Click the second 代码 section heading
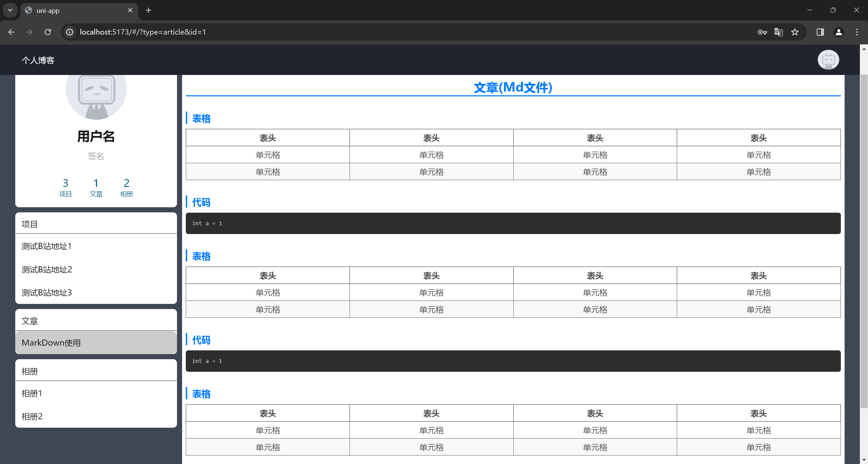This screenshot has width=868, height=464. [201, 340]
